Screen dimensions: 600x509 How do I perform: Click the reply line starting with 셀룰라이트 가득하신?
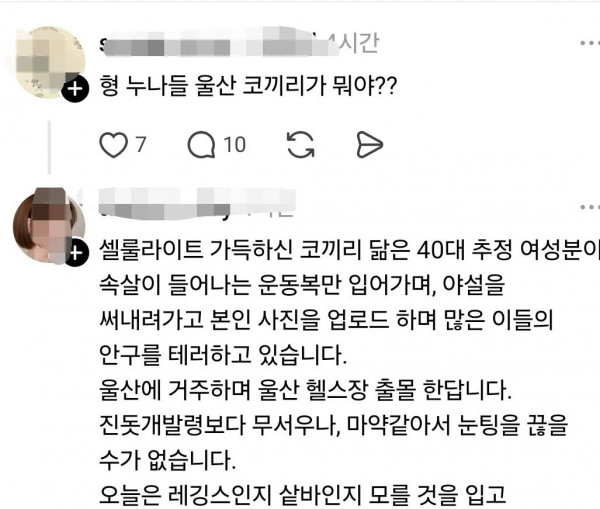coord(349,250)
